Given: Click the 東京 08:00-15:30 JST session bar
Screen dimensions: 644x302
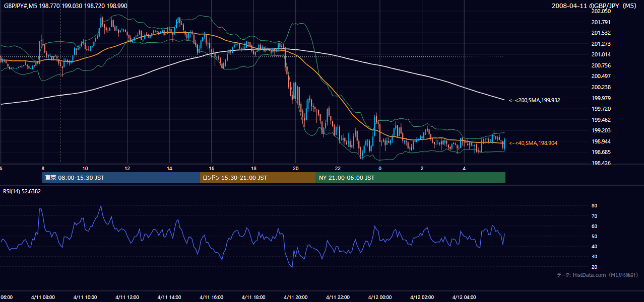Looking at the screenshot, I should coord(121,178).
